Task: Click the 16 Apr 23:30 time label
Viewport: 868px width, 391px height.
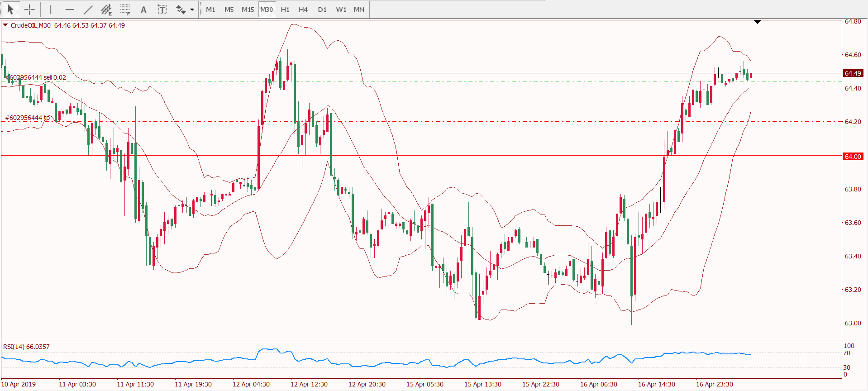Action: tap(715, 384)
